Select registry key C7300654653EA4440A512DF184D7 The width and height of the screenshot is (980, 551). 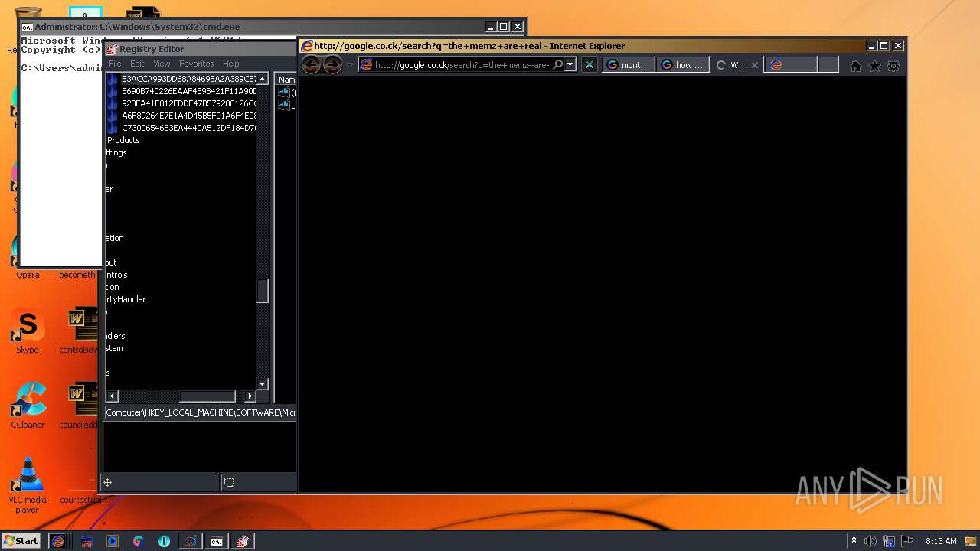tap(189, 128)
